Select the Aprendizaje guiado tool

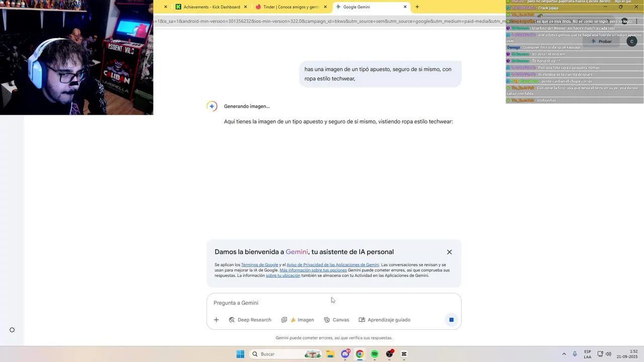tap(384, 320)
